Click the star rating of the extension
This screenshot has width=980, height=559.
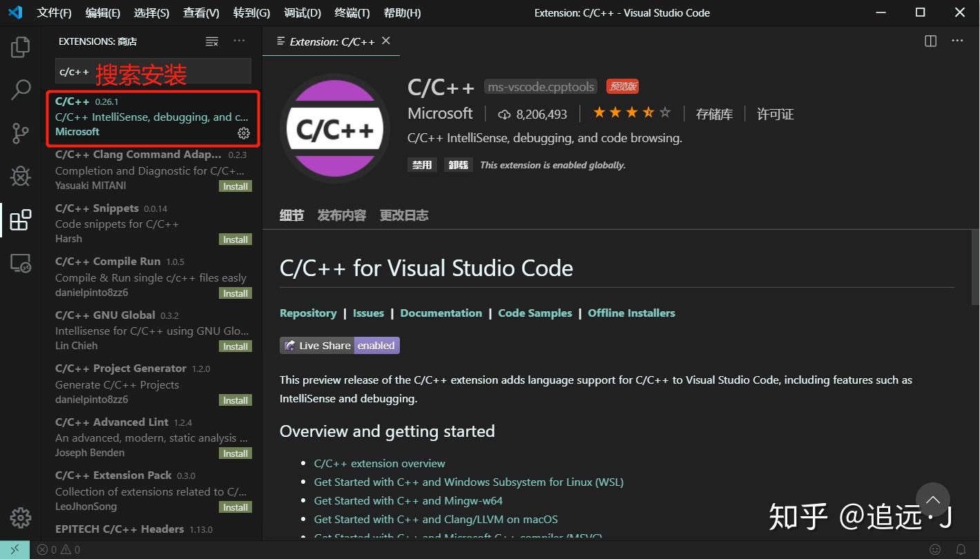click(631, 113)
